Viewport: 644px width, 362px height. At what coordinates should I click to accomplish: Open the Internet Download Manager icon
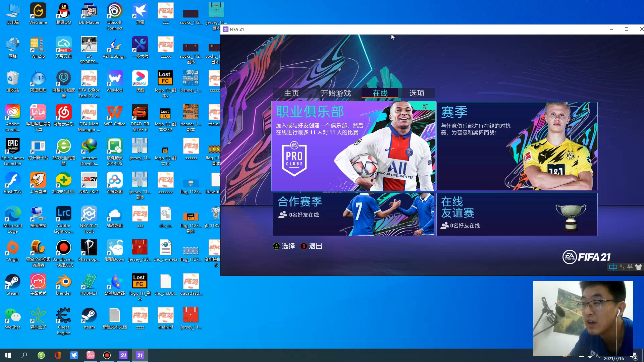click(89, 152)
